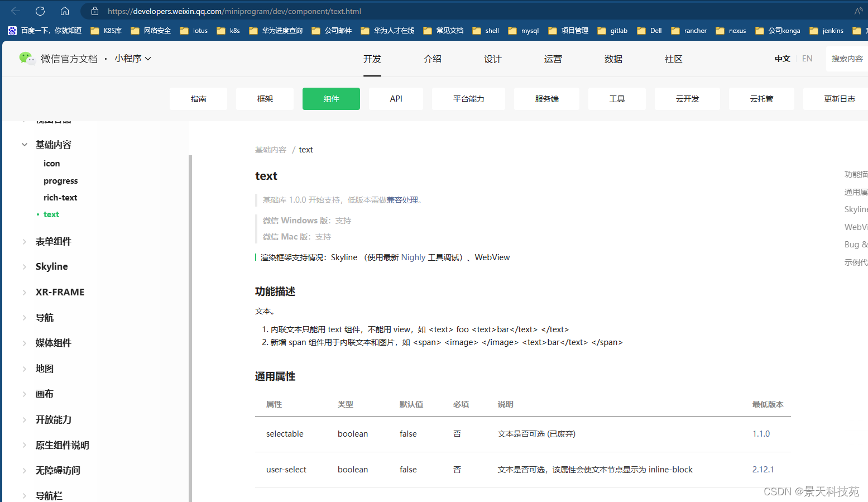This screenshot has width=868, height=502.
Task: Switch to the 介绍 top tab
Action: coord(433,59)
